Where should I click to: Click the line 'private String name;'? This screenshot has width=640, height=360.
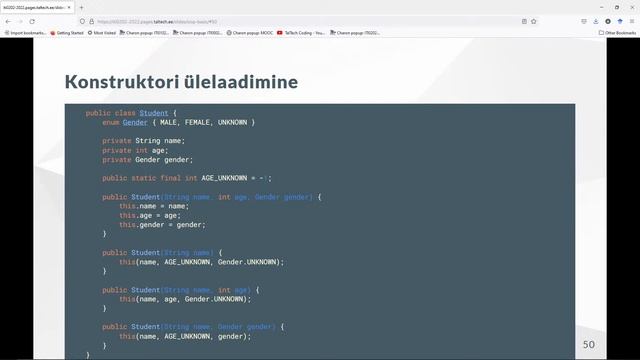[x=143, y=141]
